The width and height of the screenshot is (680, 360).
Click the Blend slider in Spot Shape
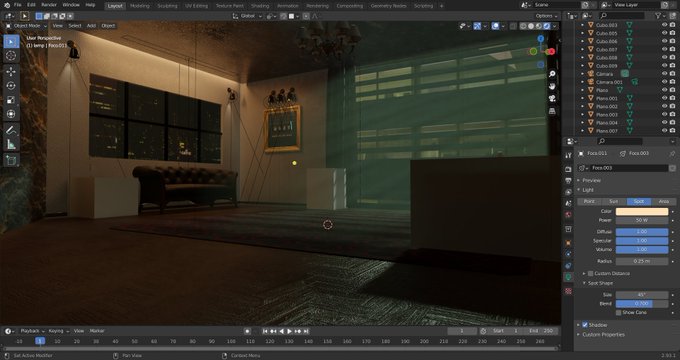642,304
